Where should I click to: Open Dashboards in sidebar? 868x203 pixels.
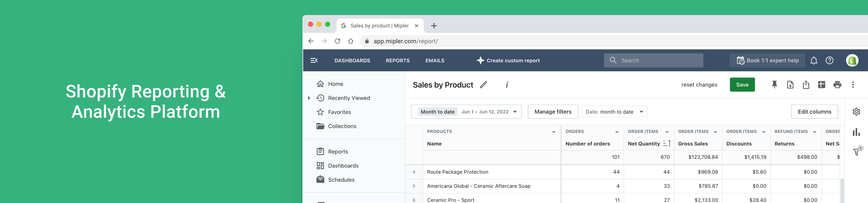click(343, 166)
